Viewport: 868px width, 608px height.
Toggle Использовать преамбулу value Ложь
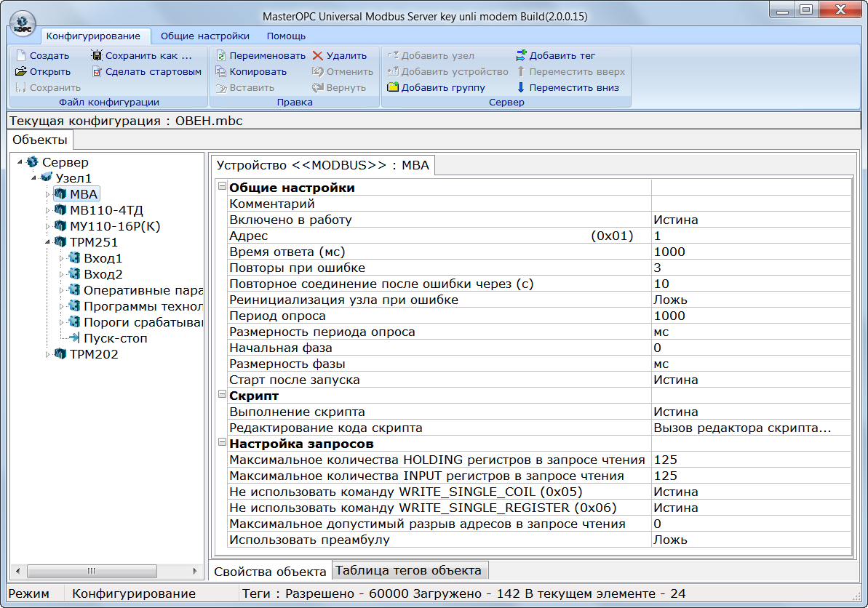751,540
